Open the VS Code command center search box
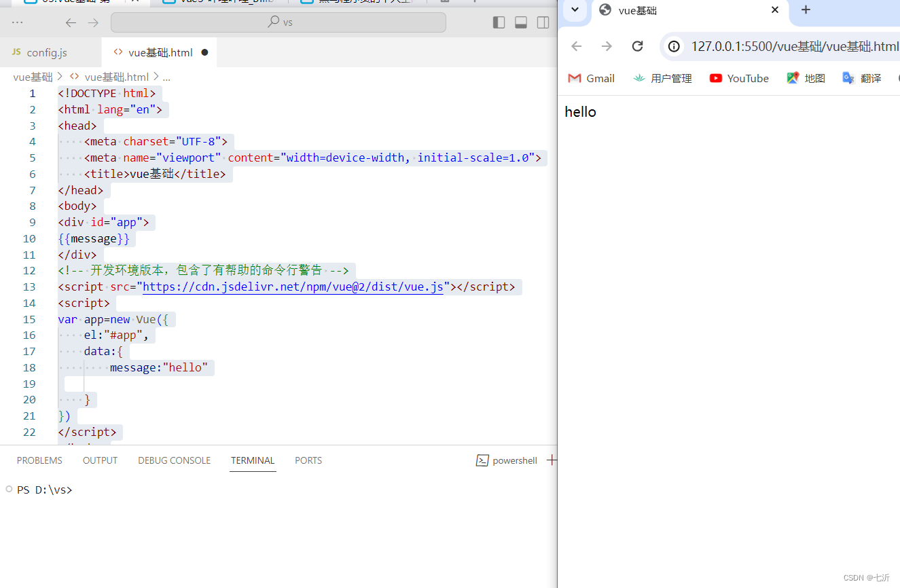The height and width of the screenshot is (588, 900). [x=278, y=22]
